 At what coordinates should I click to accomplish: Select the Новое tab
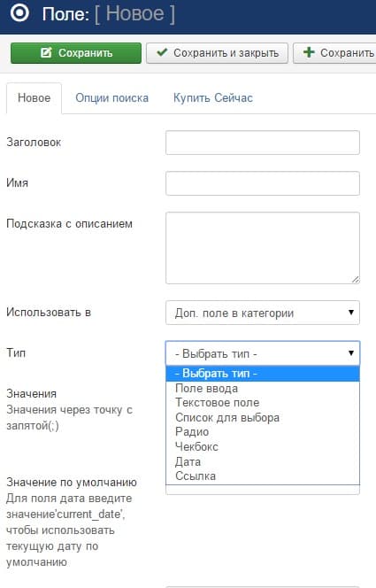(35, 98)
